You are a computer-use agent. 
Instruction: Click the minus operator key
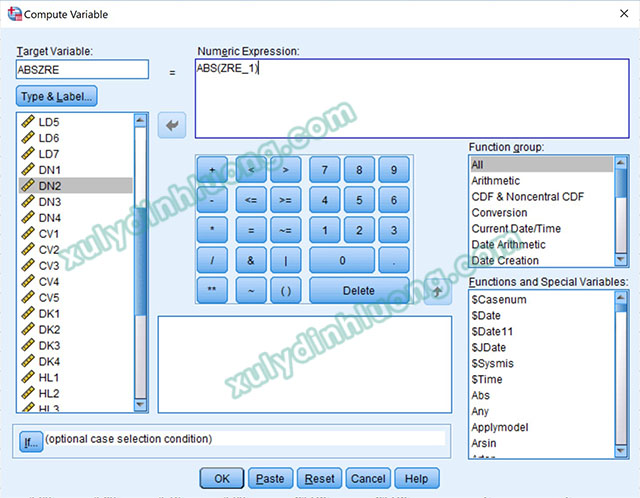click(x=212, y=200)
